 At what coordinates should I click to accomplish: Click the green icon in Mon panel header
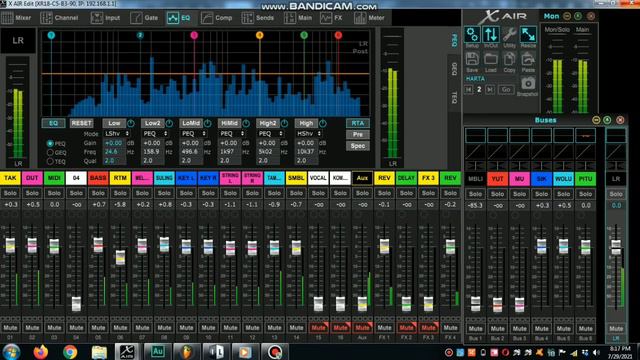coord(578,16)
